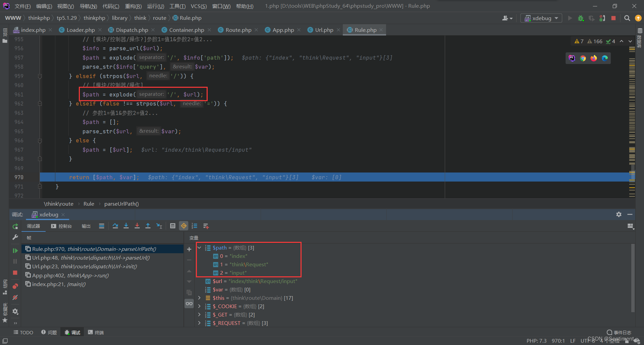Open Search Everywhere magnifier icon
Screen dimensions: 644x345
click(627, 18)
